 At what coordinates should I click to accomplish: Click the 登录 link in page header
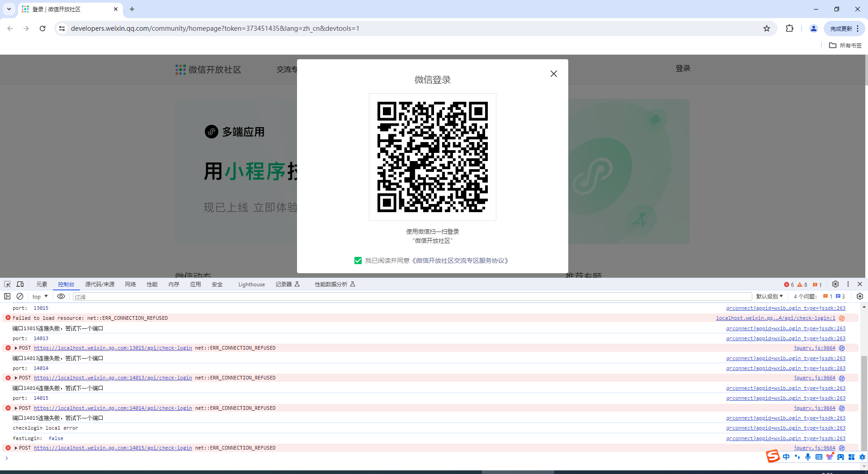click(x=683, y=68)
